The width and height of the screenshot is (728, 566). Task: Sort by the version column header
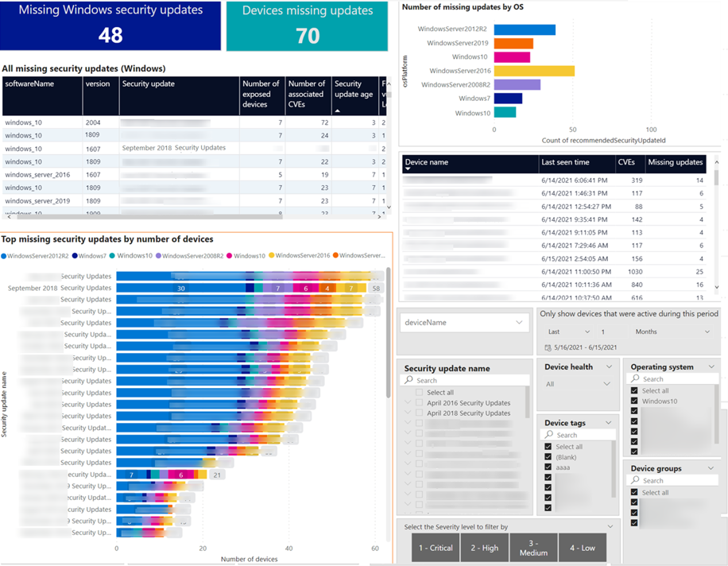(x=101, y=96)
